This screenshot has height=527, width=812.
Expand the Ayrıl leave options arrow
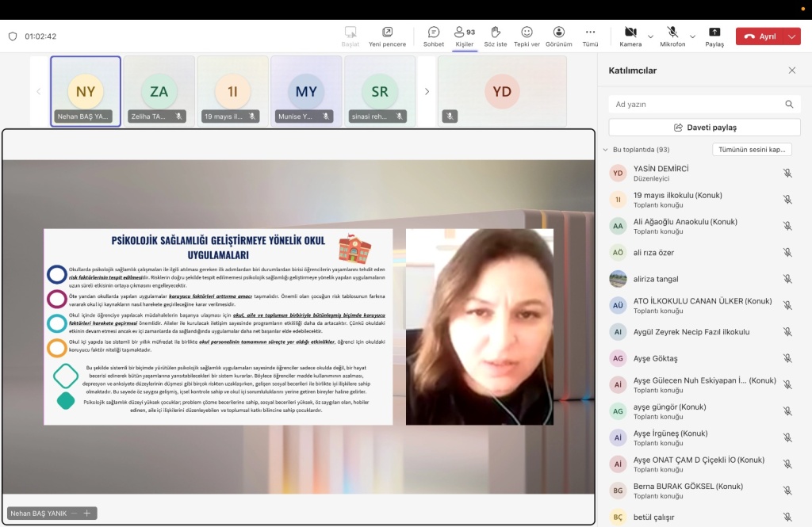pyautogui.click(x=794, y=36)
